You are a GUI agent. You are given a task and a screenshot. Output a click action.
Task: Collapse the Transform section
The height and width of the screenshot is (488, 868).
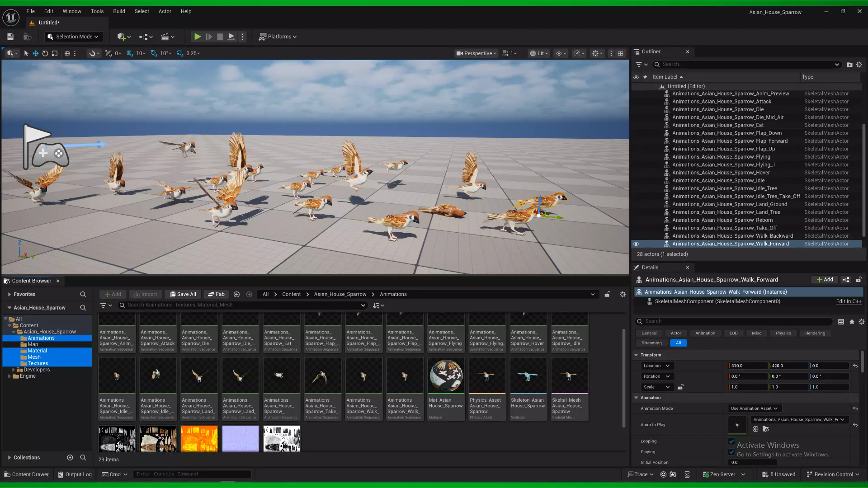click(636, 355)
